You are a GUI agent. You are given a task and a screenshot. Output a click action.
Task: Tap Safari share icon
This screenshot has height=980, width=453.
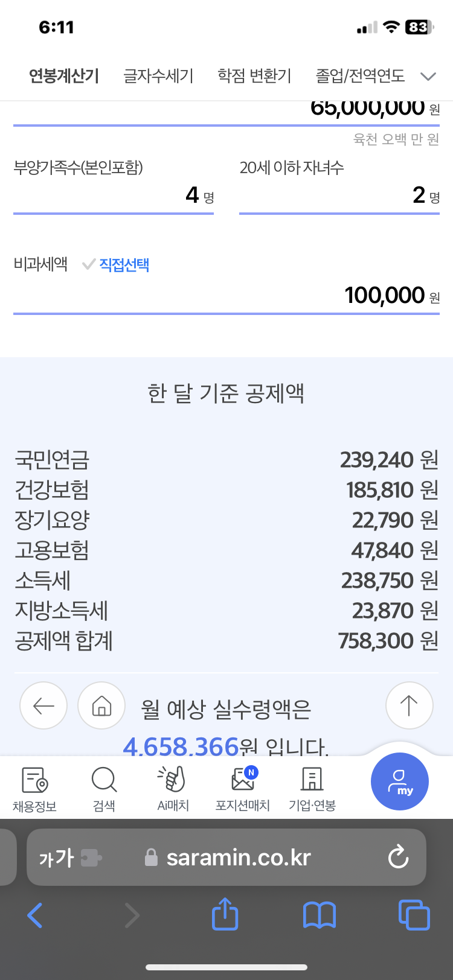click(x=225, y=914)
